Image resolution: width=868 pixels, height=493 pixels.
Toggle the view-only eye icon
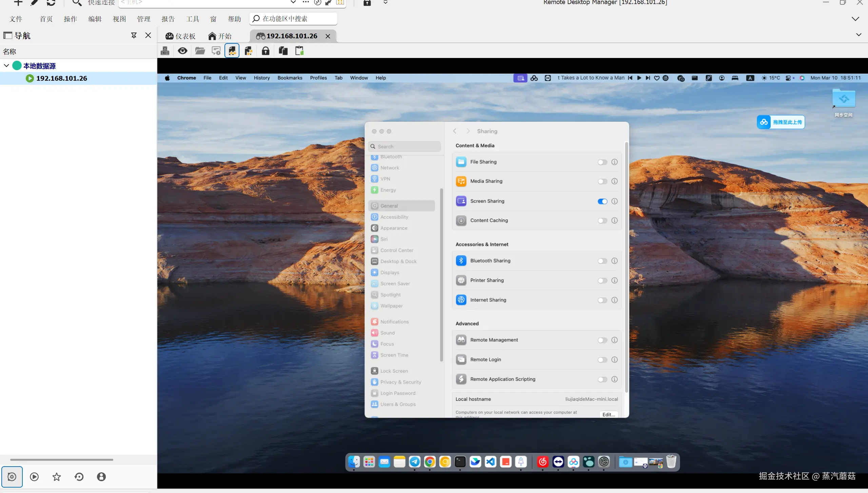[182, 51]
